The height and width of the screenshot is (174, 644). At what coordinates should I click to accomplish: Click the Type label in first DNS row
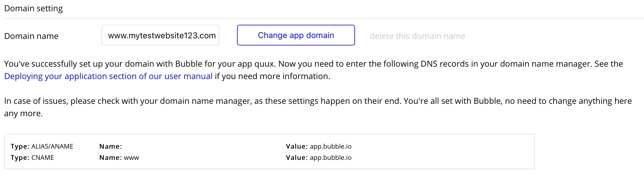(20, 146)
